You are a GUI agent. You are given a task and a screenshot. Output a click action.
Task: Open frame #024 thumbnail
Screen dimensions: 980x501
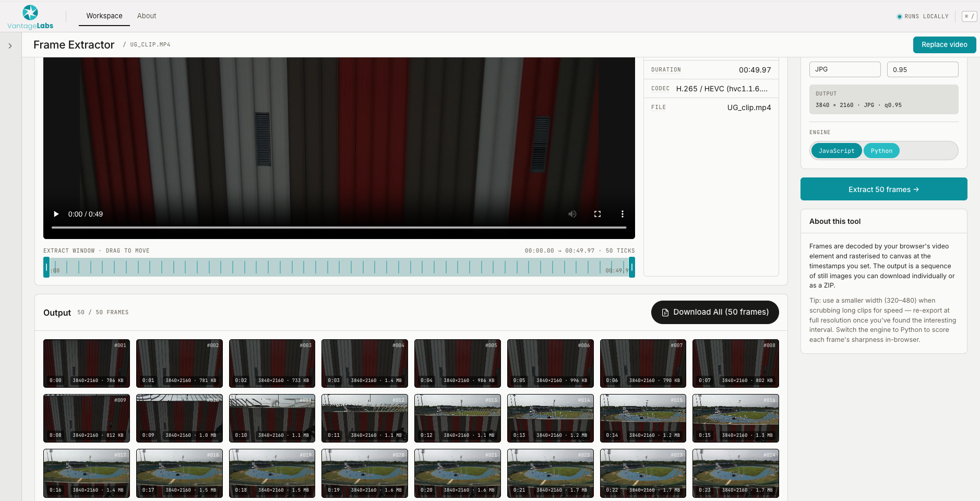[736, 473]
